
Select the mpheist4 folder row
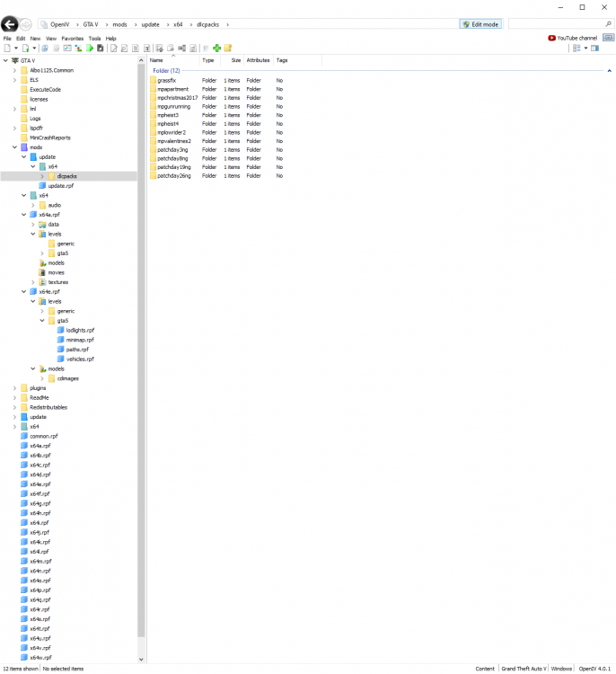tap(217, 124)
